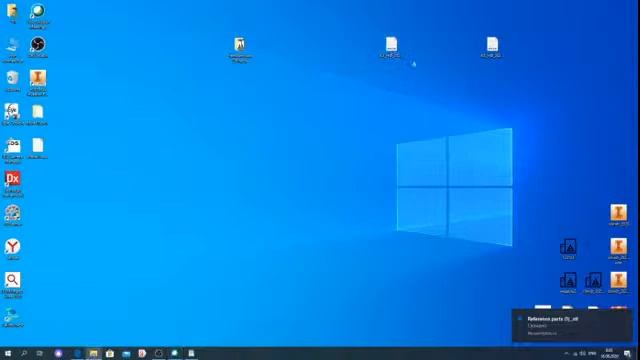
Task: Open the taskbar clock and calendar
Action: click(x=609, y=353)
